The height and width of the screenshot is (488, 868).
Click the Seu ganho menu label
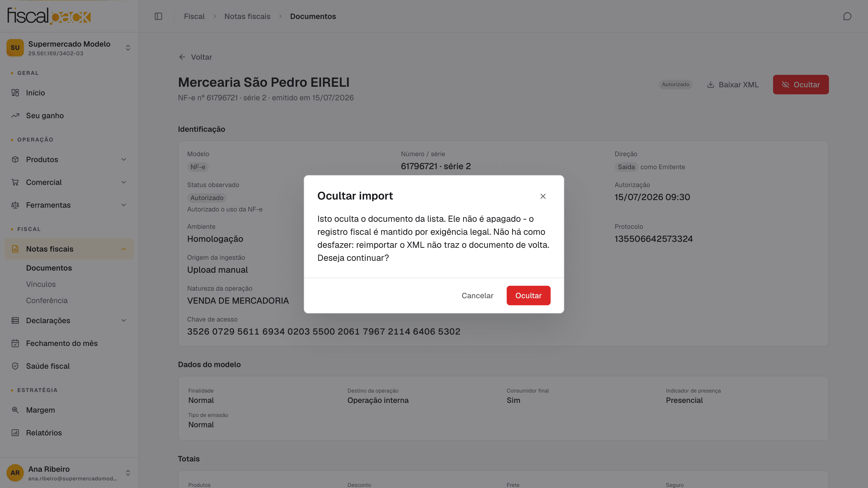tap(45, 115)
